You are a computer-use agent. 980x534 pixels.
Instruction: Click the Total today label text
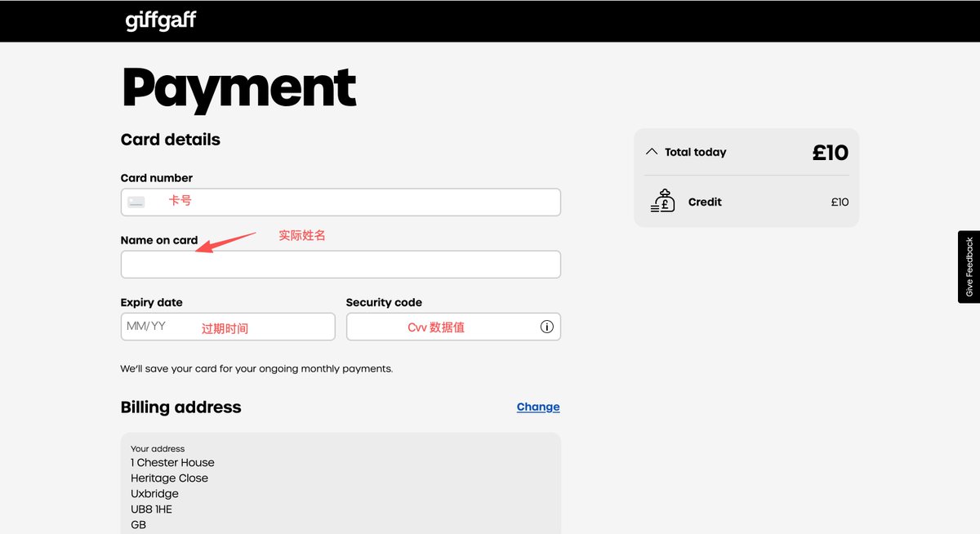[x=695, y=152]
